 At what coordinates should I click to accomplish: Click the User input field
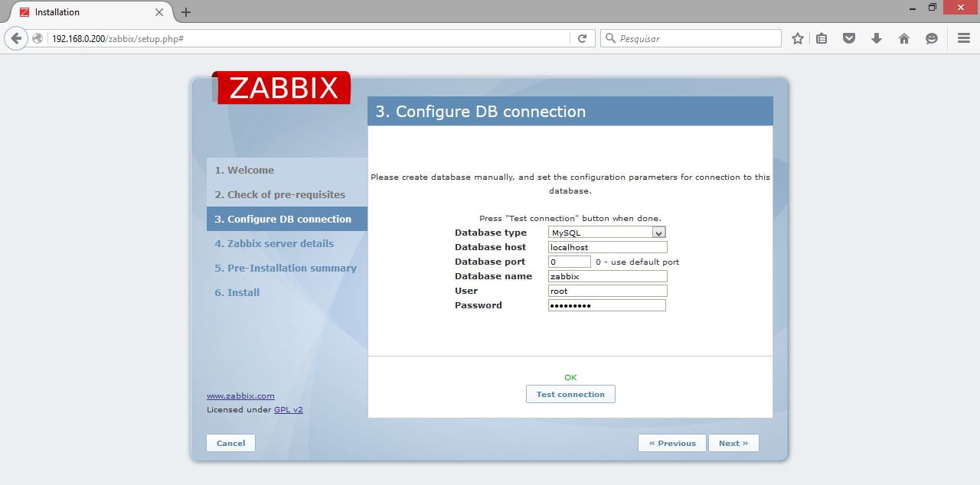(608, 291)
